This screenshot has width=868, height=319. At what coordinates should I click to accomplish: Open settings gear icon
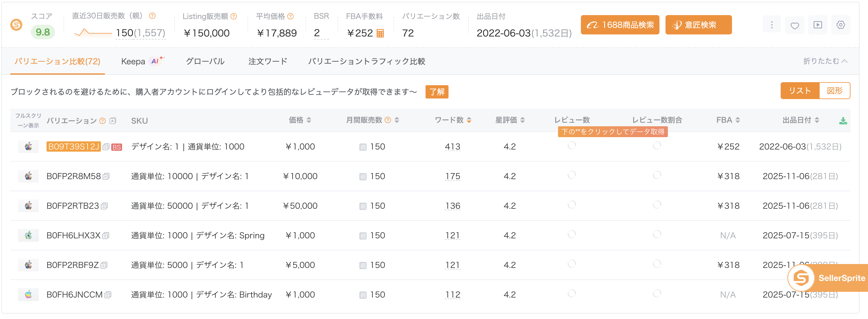click(x=841, y=25)
